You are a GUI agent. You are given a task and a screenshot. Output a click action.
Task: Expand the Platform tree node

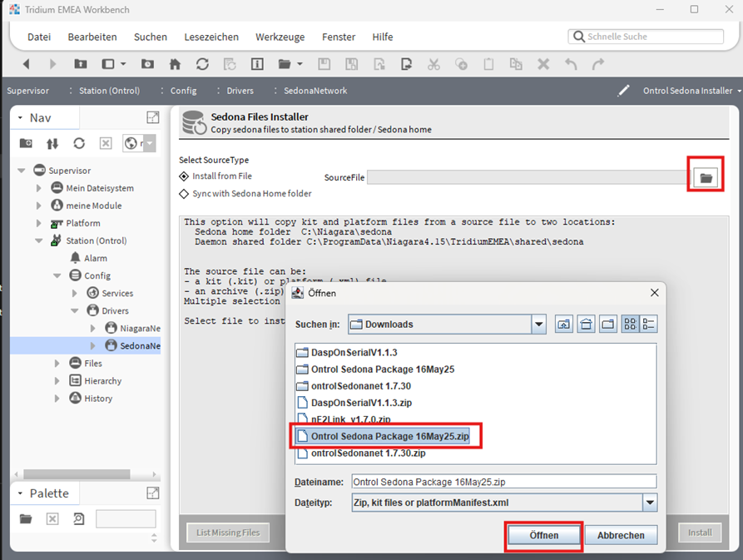39,223
